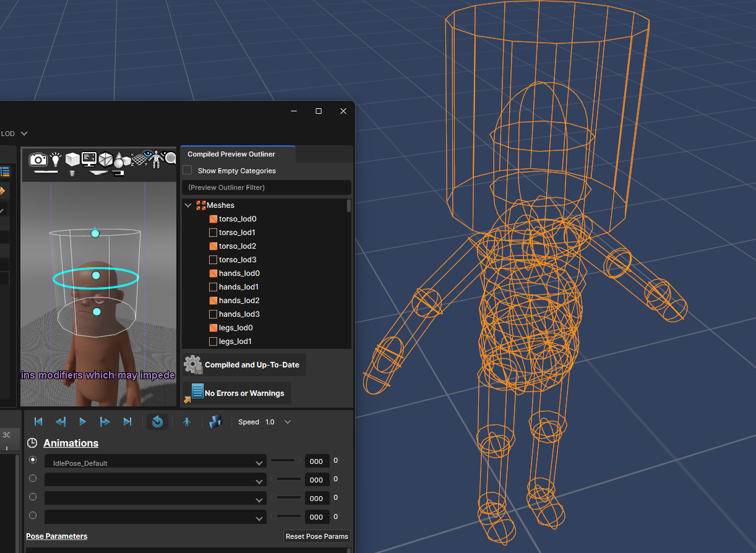Image resolution: width=756 pixels, height=553 pixels.
Task: Click the light bulb lighting icon
Action: pyautogui.click(x=56, y=159)
